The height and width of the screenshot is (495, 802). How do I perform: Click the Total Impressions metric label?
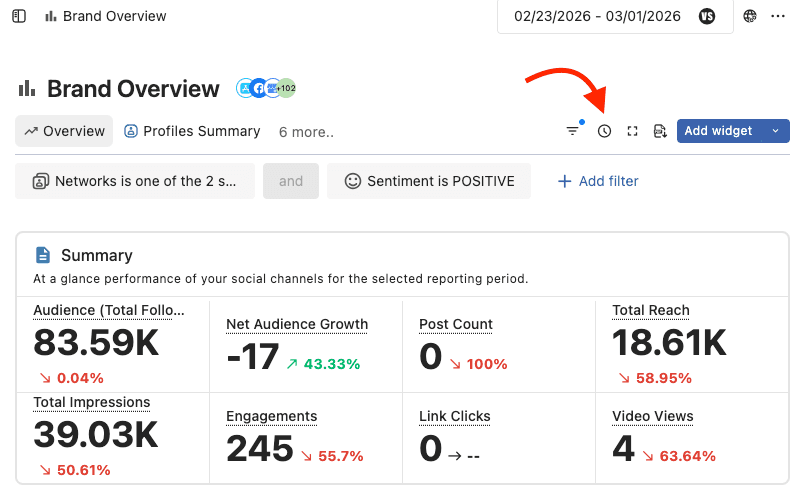pyautogui.click(x=91, y=402)
